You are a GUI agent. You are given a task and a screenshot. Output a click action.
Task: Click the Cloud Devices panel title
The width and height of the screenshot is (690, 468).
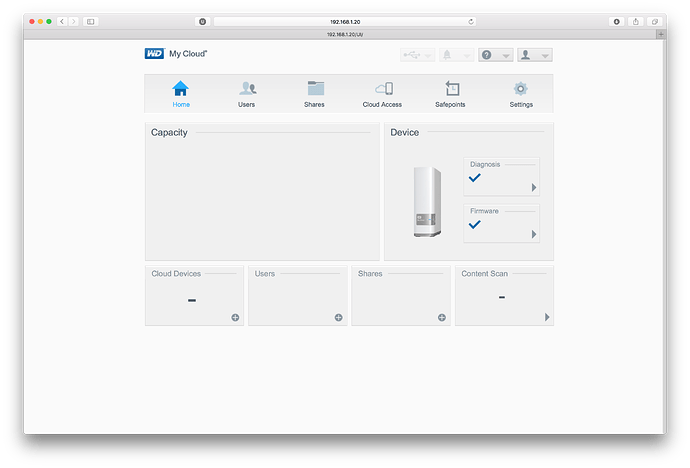tap(176, 274)
